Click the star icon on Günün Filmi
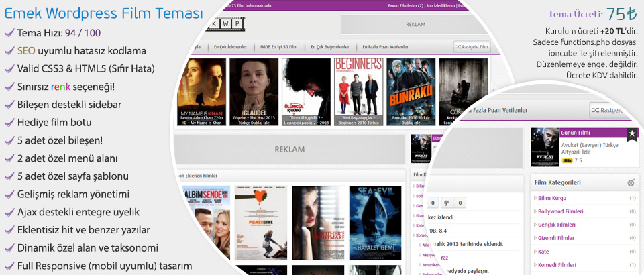Image resolution: width=644 pixels, height=275 pixels. [632, 134]
